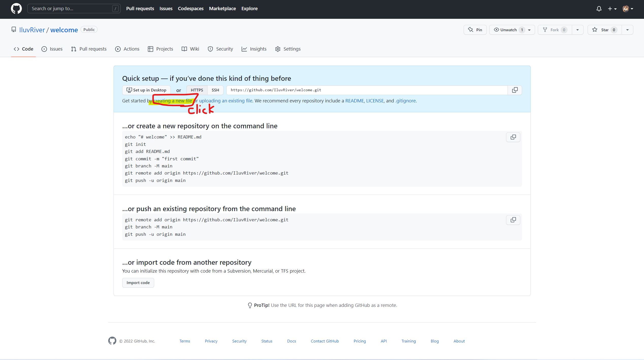Open the Security footer link
This screenshot has width=644, height=360.
pyautogui.click(x=239, y=341)
